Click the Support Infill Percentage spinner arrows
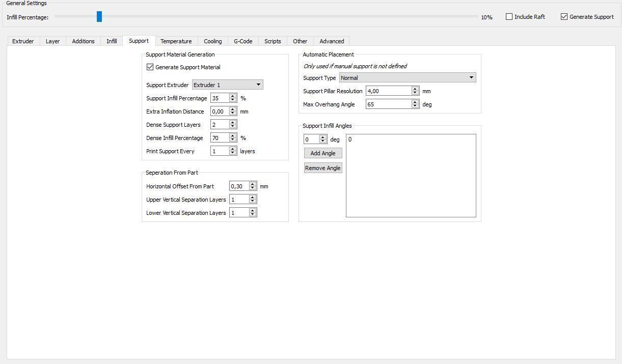Viewport: 622px width, 364px height. point(233,98)
